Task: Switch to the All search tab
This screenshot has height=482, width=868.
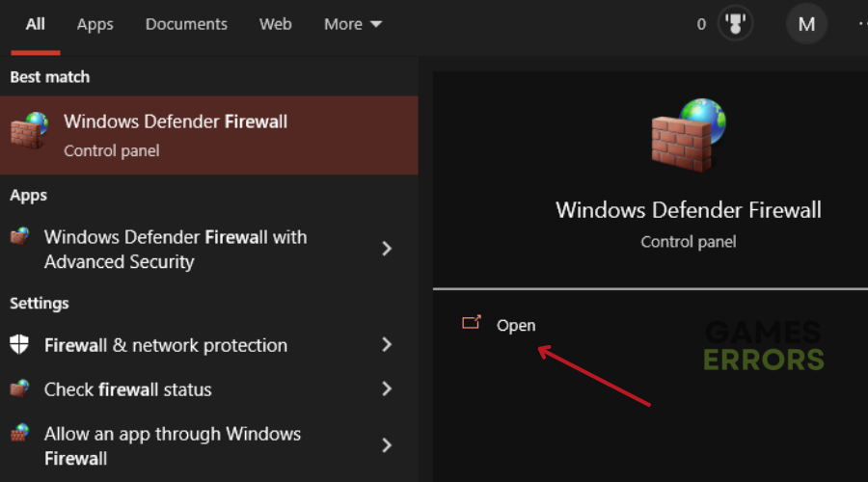Action: click(x=35, y=24)
